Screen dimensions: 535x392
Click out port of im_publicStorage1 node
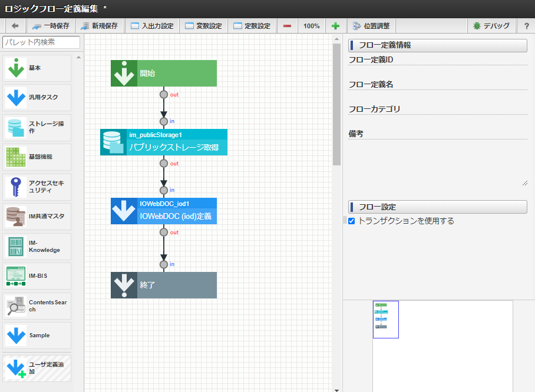tap(164, 163)
